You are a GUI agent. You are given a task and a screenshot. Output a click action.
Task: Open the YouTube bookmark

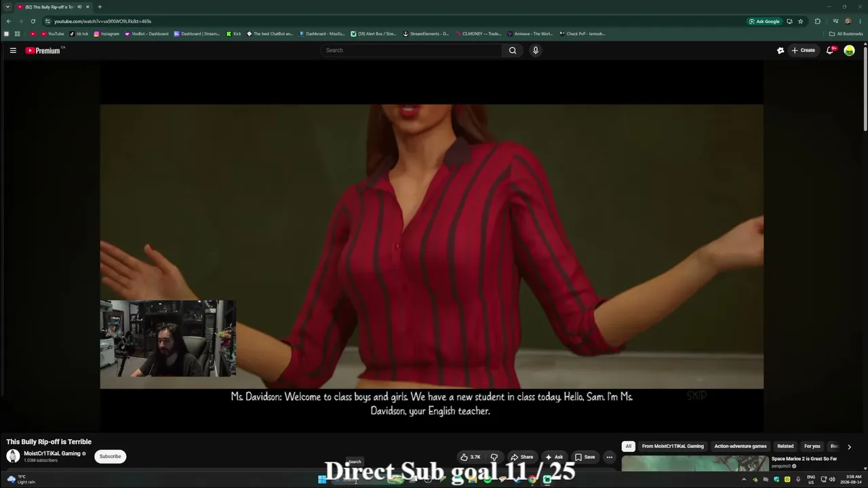(52, 34)
